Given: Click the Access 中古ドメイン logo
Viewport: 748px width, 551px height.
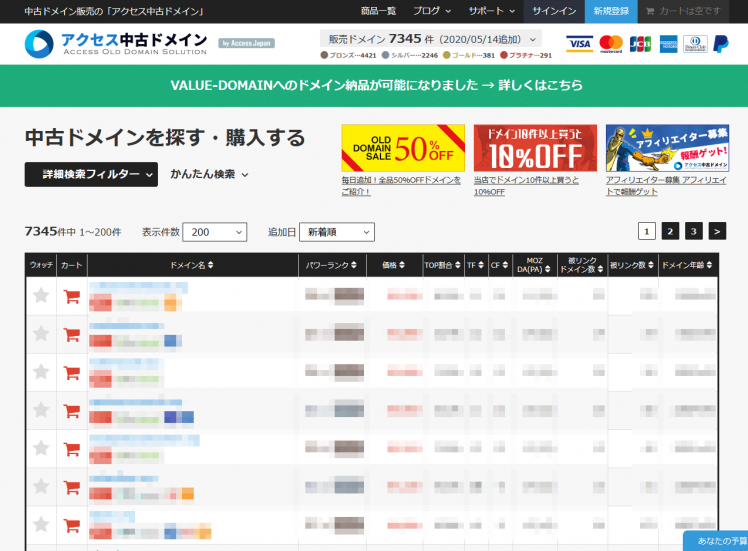Looking at the screenshot, I should (116, 43).
